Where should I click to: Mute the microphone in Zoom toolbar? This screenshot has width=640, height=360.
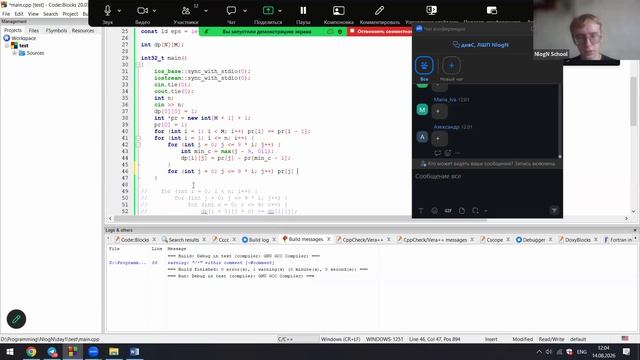pyautogui.click(x=107, y=10)
